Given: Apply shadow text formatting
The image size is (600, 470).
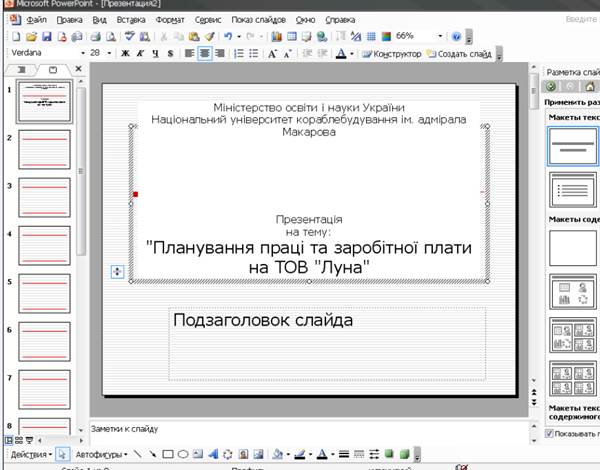Looking at the screenshot, I should pos(170,54).
